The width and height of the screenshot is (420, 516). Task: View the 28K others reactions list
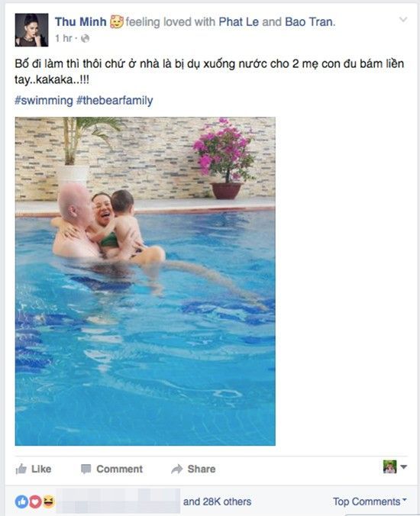point(217,501)
